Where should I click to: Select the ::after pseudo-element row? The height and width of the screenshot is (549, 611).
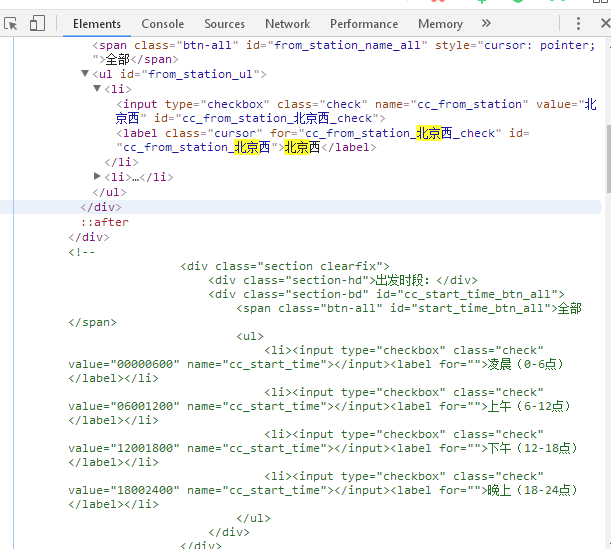pyautogui.click(x=104, y=222)
